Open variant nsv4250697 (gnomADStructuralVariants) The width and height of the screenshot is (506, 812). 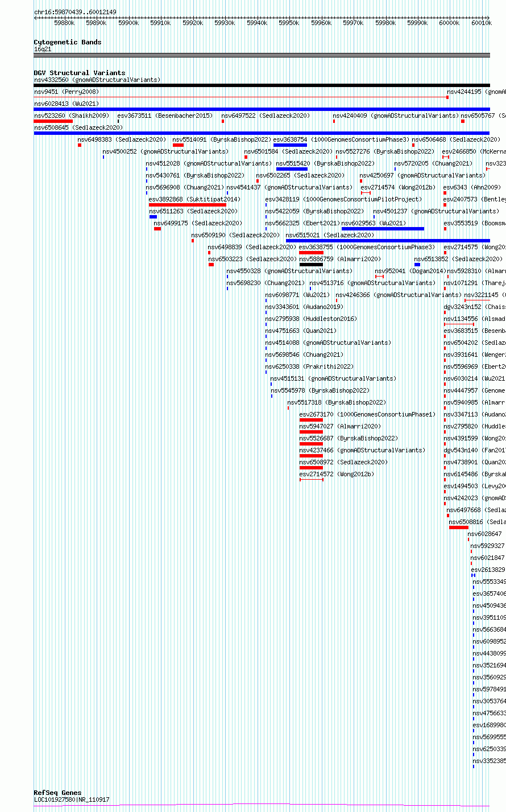422,175
